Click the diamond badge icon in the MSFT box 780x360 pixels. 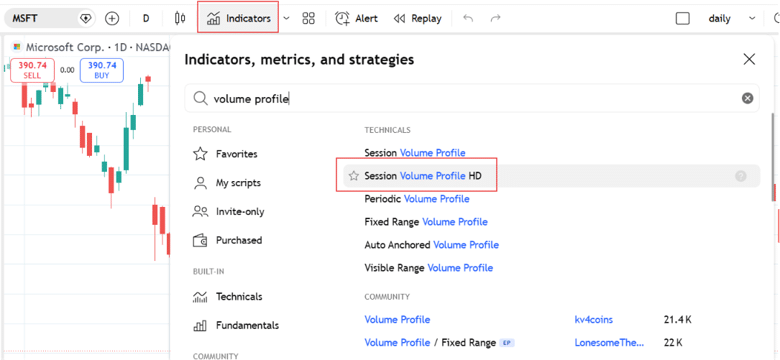(x=86, y=19)
